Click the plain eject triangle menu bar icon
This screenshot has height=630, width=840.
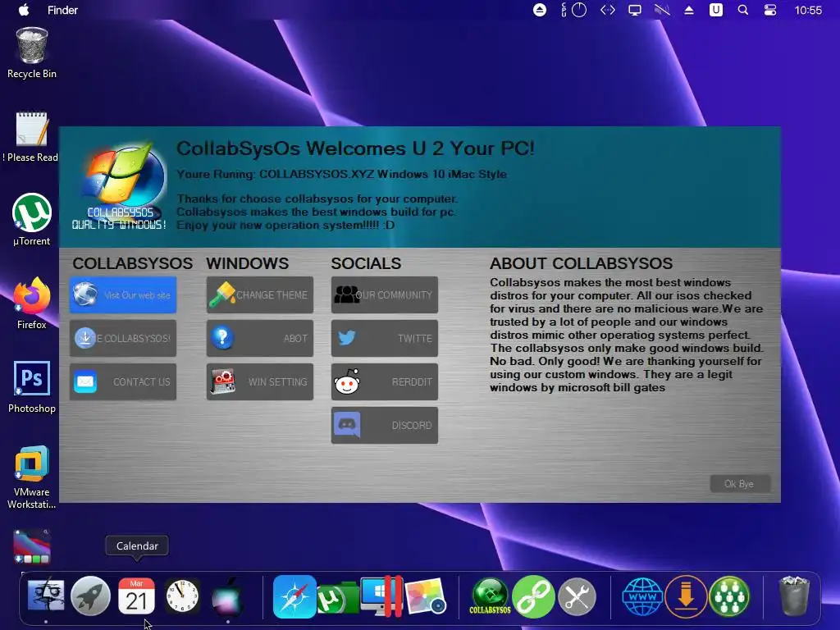689,10
